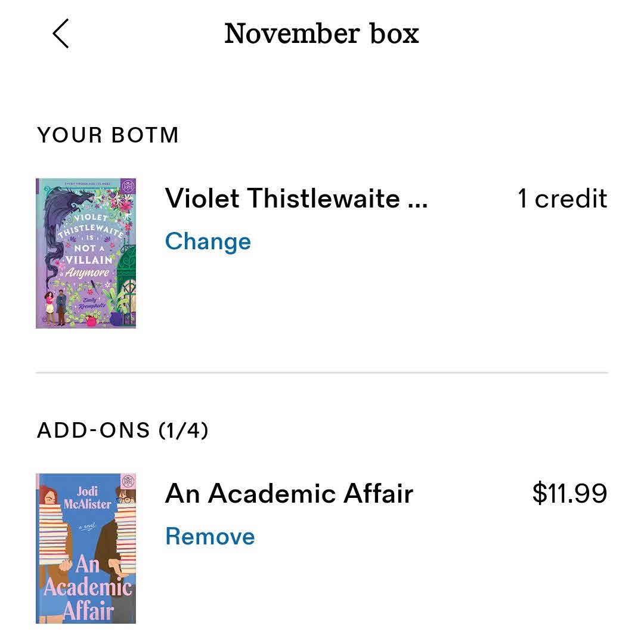Select the Violet Thistlewaite title text

(282, 198)
